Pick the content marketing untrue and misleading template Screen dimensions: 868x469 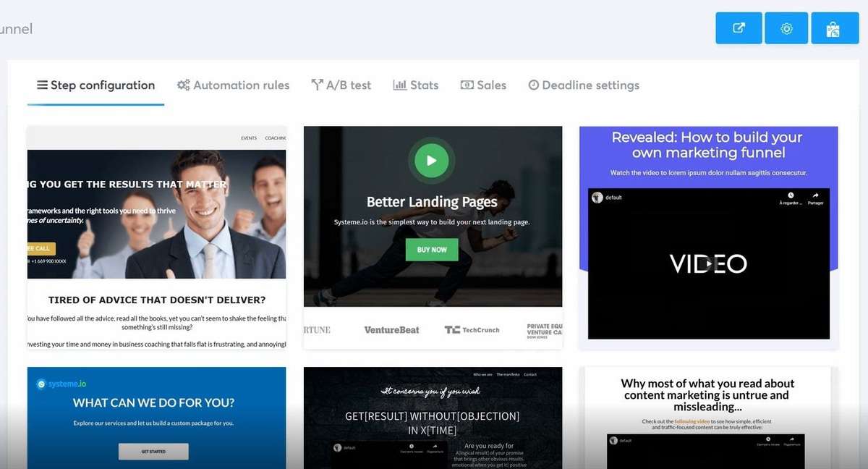point(709,418)
